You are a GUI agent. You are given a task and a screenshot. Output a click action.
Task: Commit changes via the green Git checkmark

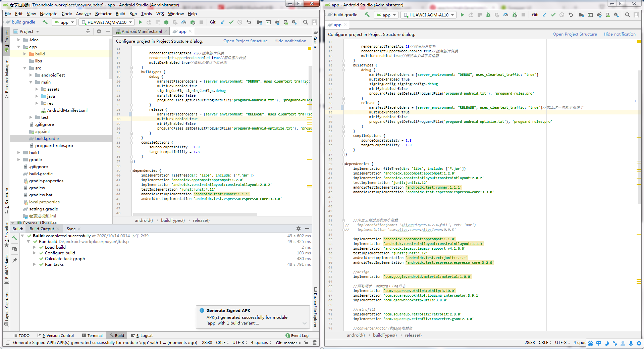click(x=231, y=22)
